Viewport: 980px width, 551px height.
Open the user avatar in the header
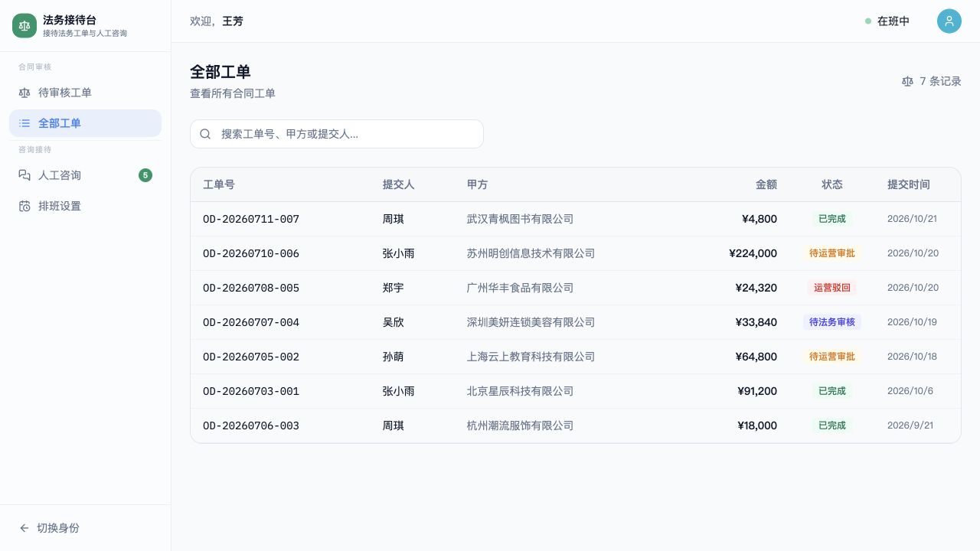click(x=949, y=21)
